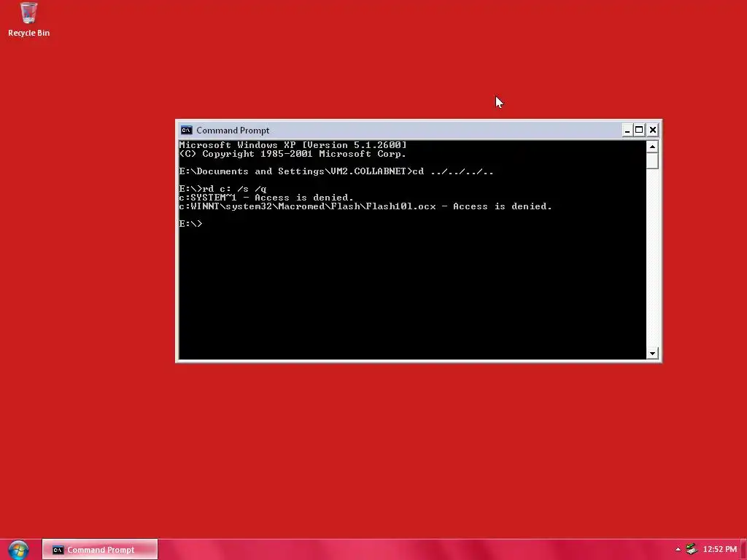Click Command Prompt title bar system icon

[x=186, y=130]
